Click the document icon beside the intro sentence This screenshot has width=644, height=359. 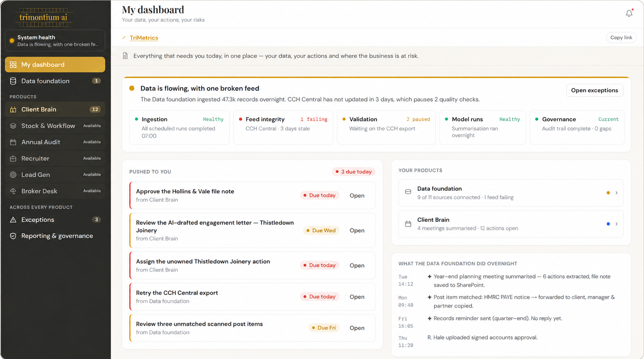[125, 56]
